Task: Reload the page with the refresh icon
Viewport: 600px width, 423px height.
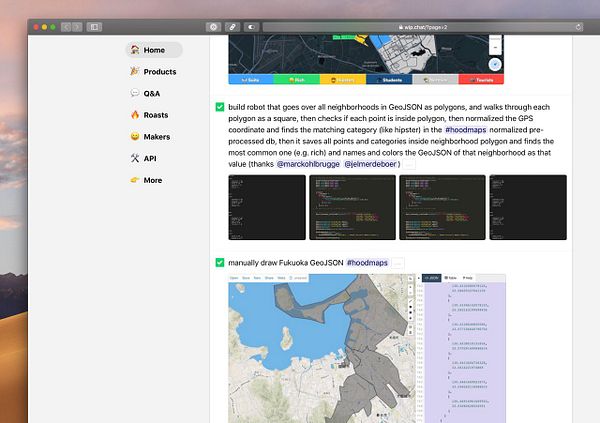Action: (x=578, y=27)
